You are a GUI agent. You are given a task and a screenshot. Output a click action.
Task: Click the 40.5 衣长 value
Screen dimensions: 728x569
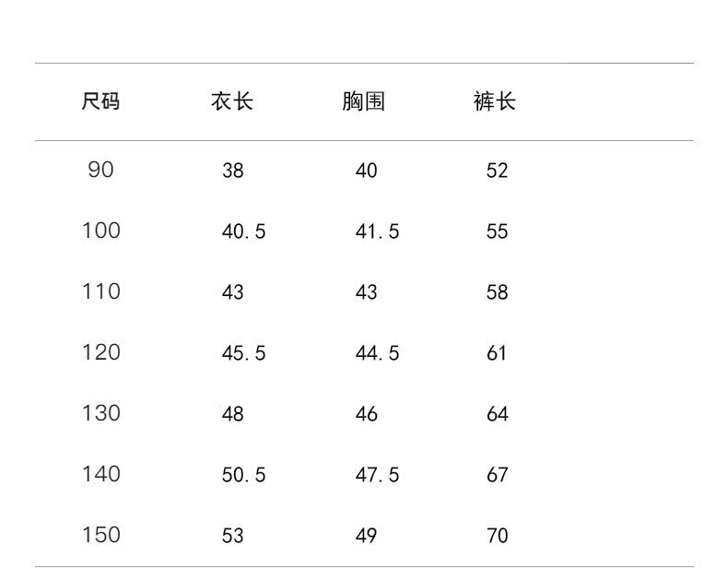tap(243, 231)
